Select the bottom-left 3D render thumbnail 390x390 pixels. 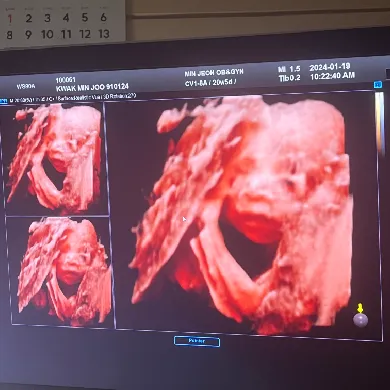(61, 271)
